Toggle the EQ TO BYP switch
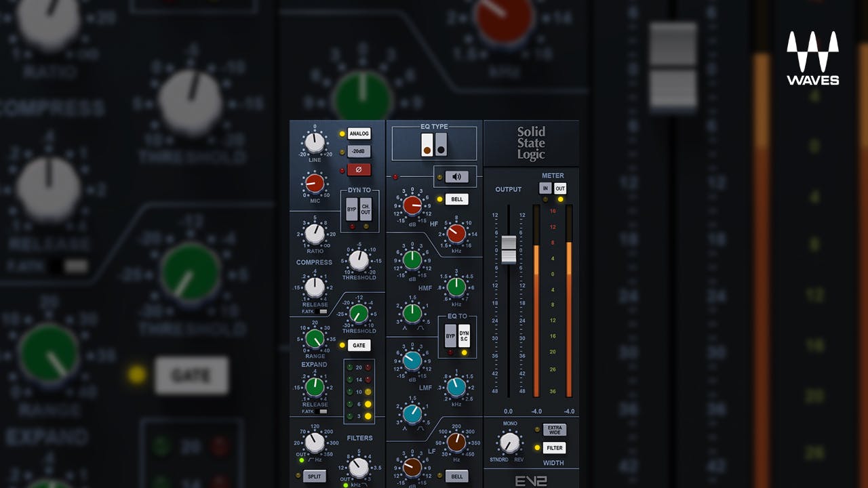The height and width of the screenshot is (488, 868). [450, 335]
